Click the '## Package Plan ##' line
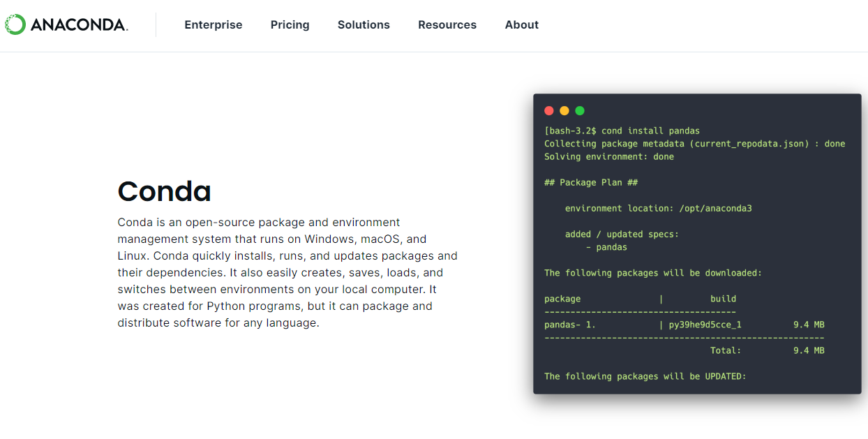The image size is (868, 439). click(591, 182)
